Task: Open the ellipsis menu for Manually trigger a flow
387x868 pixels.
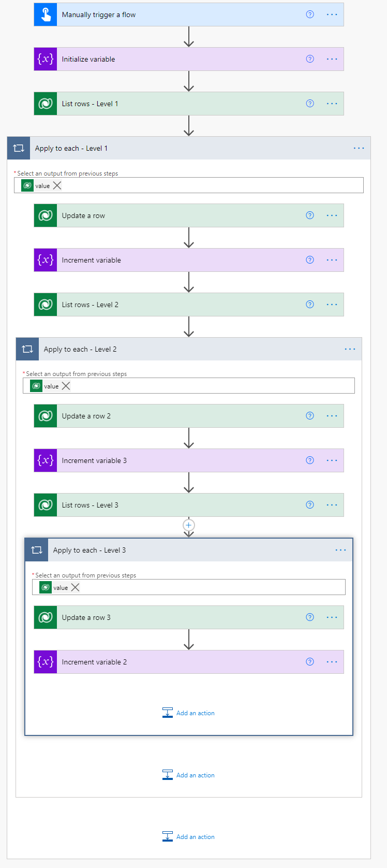Action: point(332,15)
